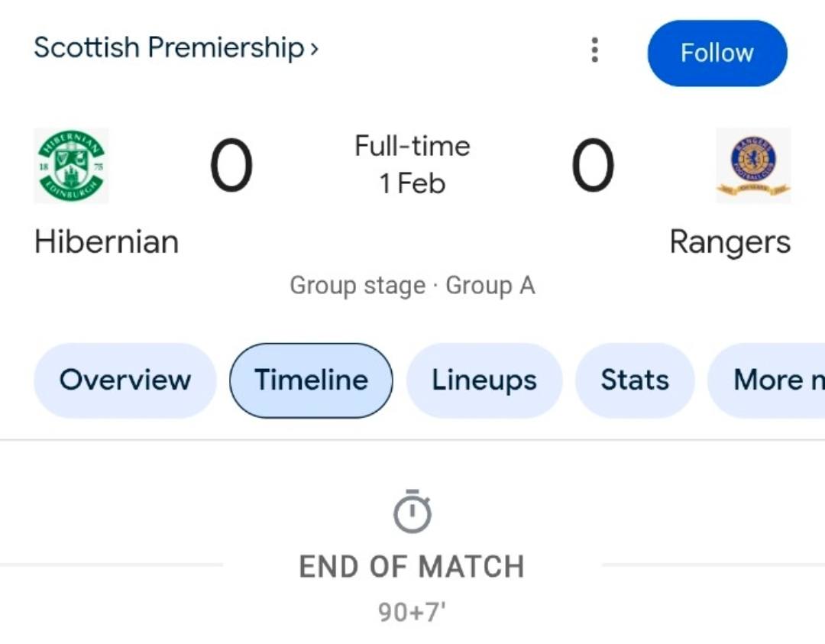Select the partially visible More tab
The height and width of the screenshot is (644, 825).
772,380
